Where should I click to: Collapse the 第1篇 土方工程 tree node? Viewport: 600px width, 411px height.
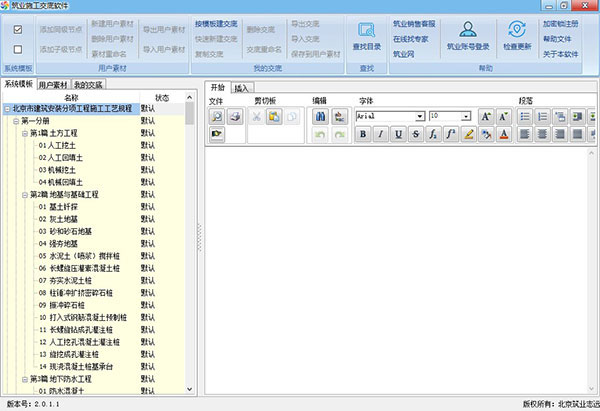click(25, 133)
